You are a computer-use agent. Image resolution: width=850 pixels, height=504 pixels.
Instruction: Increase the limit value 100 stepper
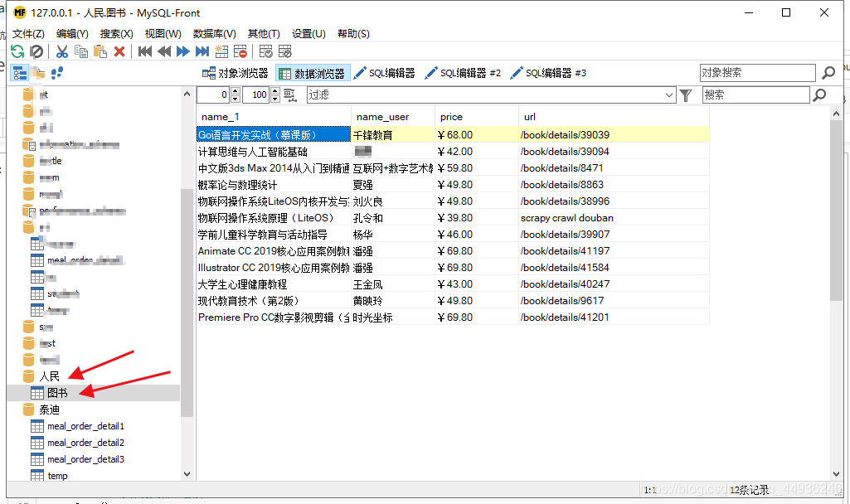275,91
